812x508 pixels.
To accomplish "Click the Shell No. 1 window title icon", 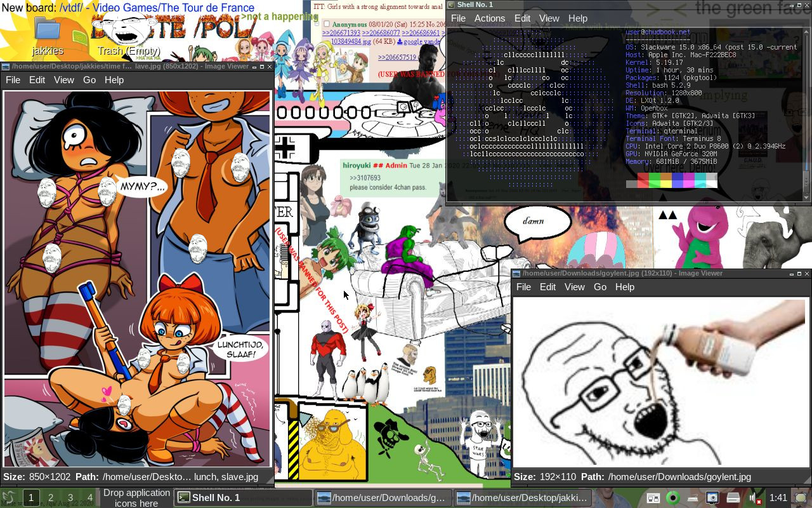I will pyautogui.click(x=451, y=5).
